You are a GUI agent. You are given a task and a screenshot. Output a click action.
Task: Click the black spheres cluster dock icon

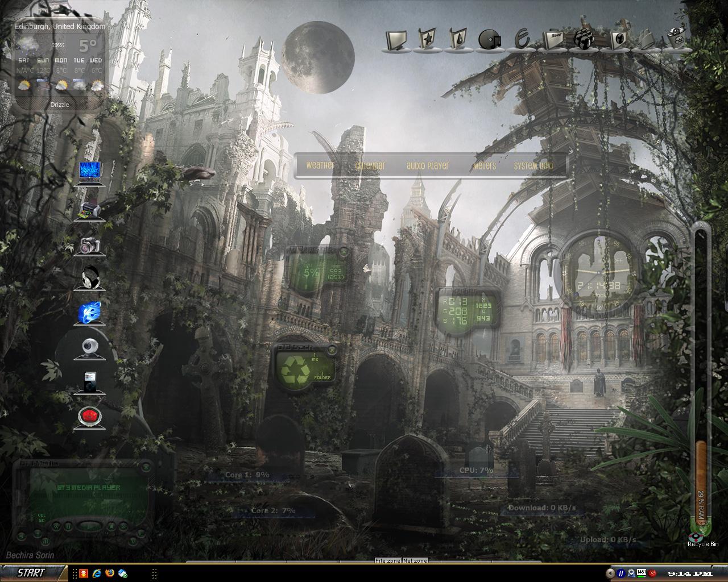[584, 39]
